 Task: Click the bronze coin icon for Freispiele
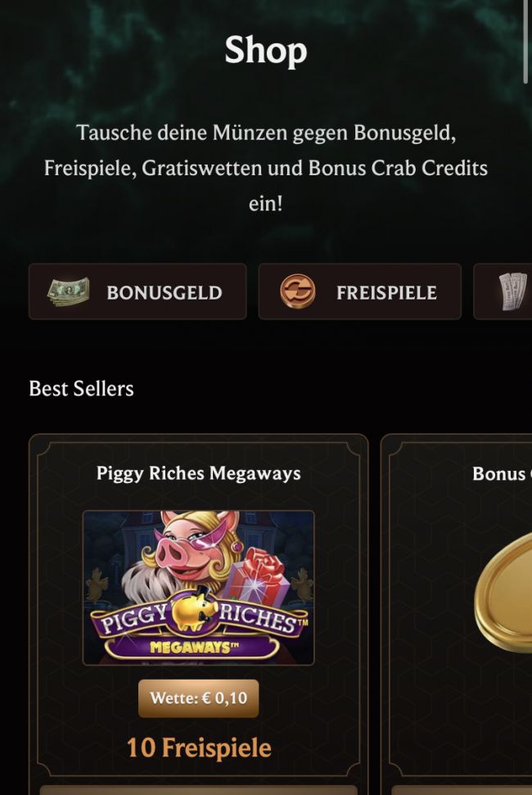pyautogui.click(x=298, y=291)
